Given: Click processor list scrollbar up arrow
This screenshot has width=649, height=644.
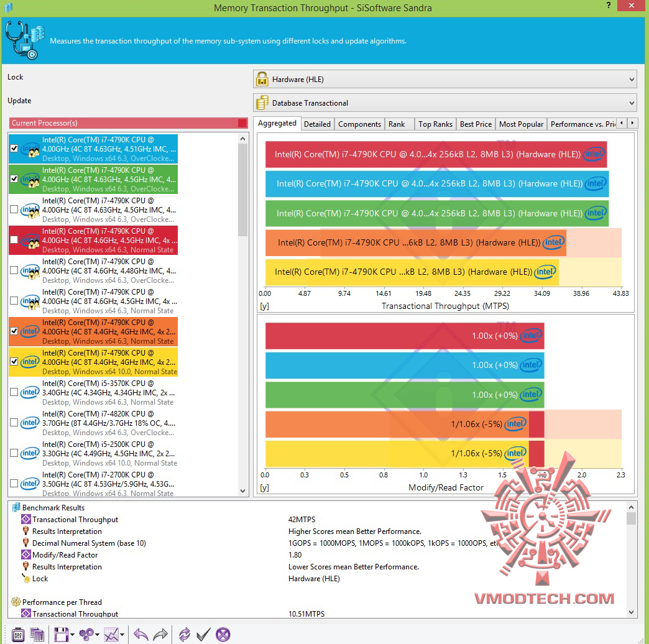Looking at the screenshot, I should 243,139.
